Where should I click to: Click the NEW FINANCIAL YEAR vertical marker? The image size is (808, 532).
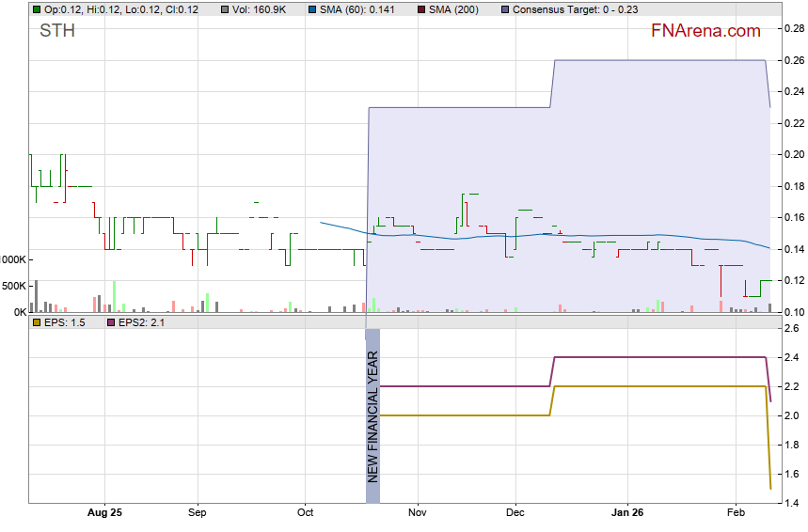tap(372, 414)
